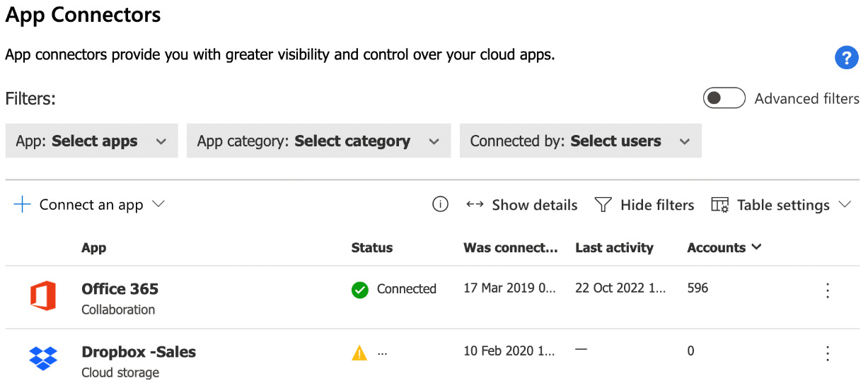The height and width of the screenshot is (388, 868).
Task: Click Hide filters
Action: pyautogui.click(x=657, y=205)
